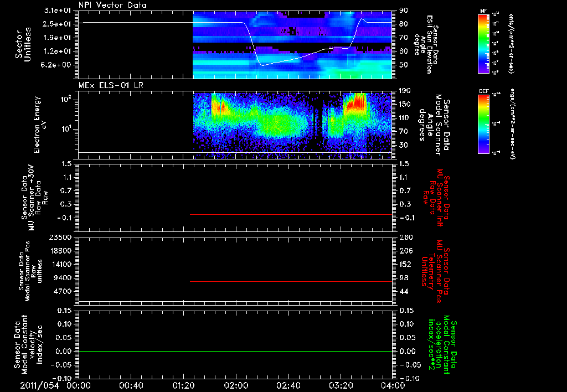Click the white sun elevation curve dip
The width and height of the screenshot is (567, 392).
click(x=262, y=64)
